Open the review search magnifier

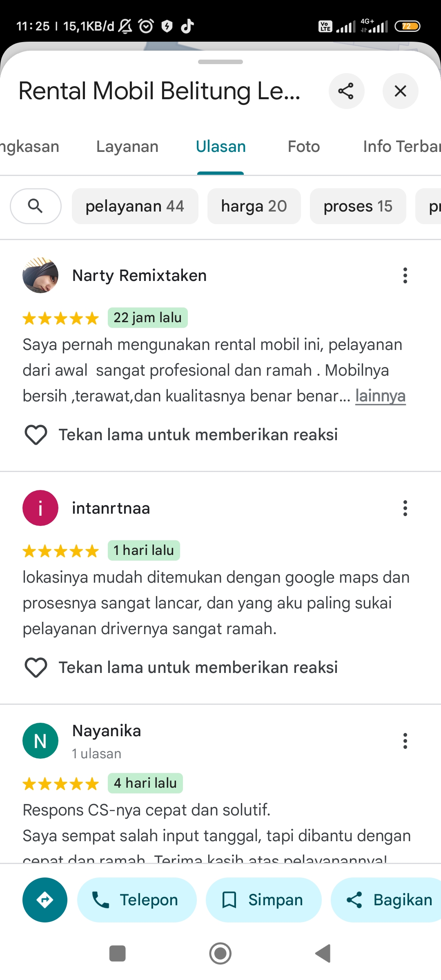(x=36, y=206)
